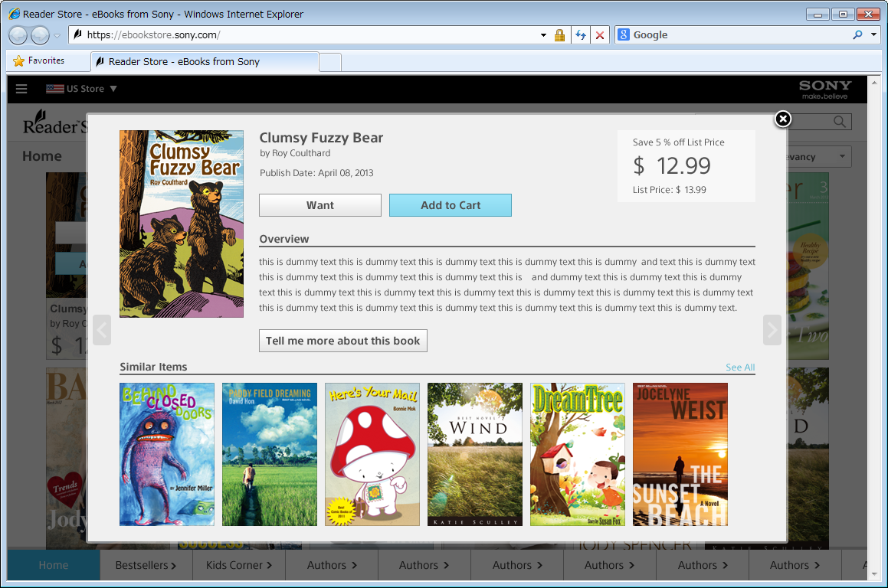Image resolution: width=888 pixels, height=588 pixels.
Task: Click author name Roy Coulthard
Action: point(301,153)
